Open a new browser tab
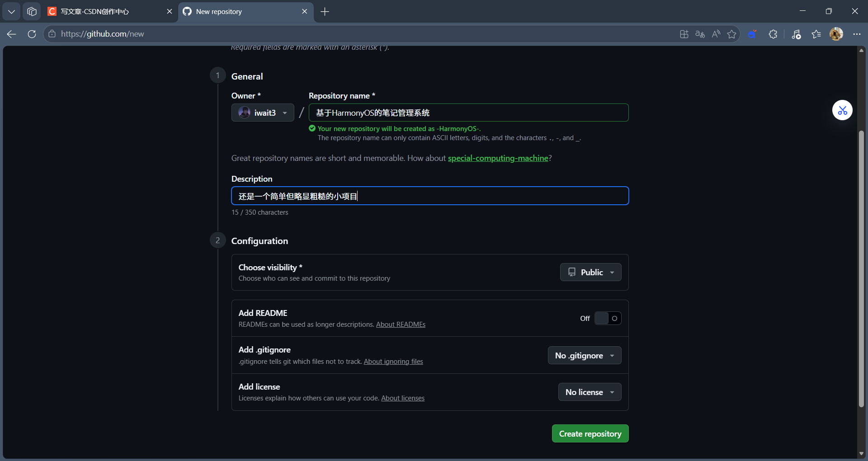The width and height of the screenshot is (868, 461). pyautogui.click(x=325, y=11)
